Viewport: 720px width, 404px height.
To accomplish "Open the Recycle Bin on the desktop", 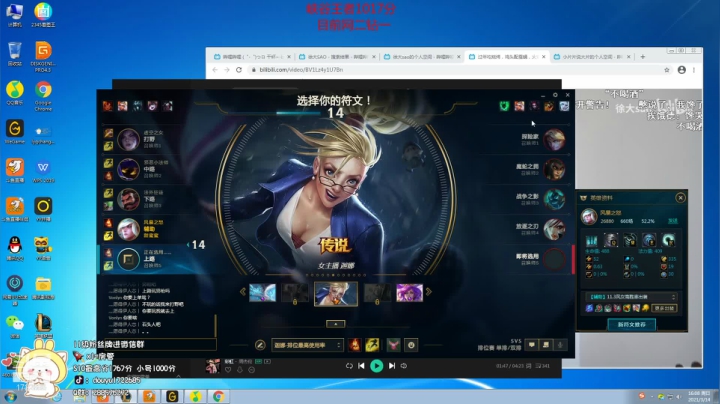I will tap(15, 54).
